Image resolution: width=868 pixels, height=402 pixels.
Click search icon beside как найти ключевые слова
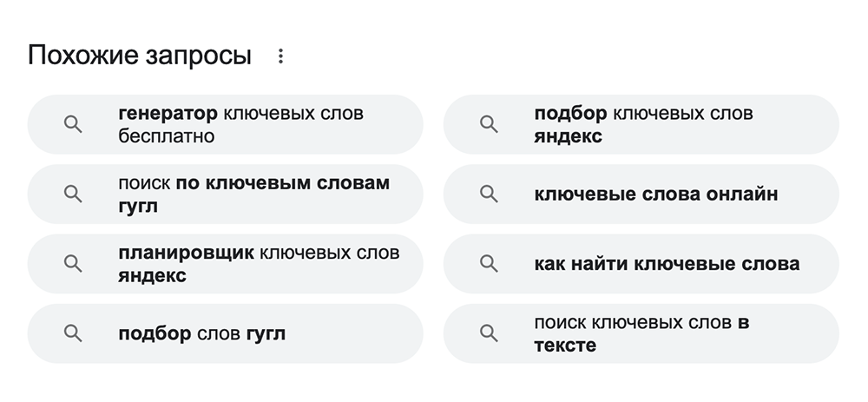click(x=490, y=264)
